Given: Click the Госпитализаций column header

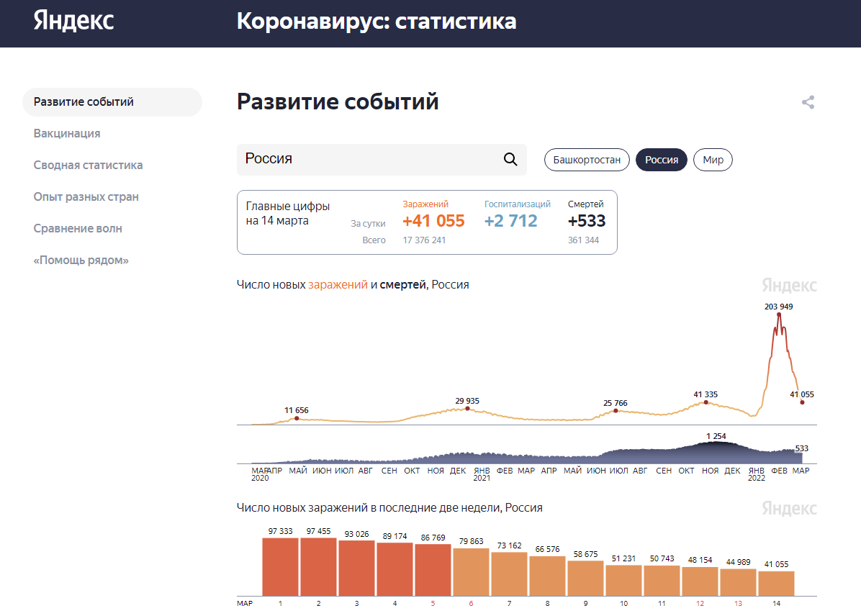Looking at the screenshot, I should (518, 204).
